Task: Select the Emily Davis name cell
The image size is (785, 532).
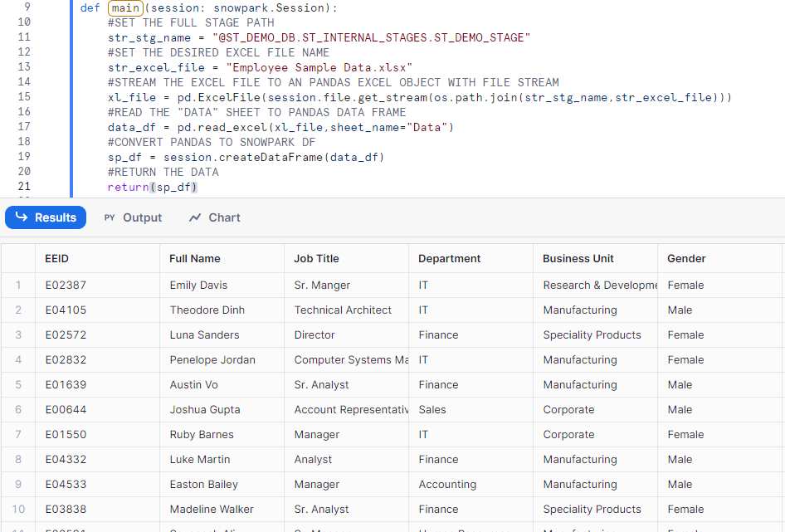Action: 198,285
